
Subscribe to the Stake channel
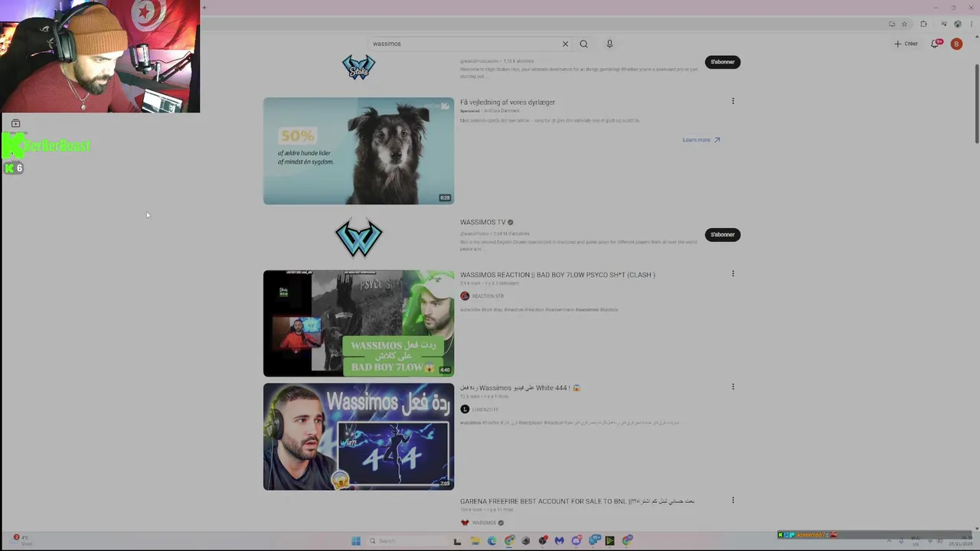tap(722, 62)
